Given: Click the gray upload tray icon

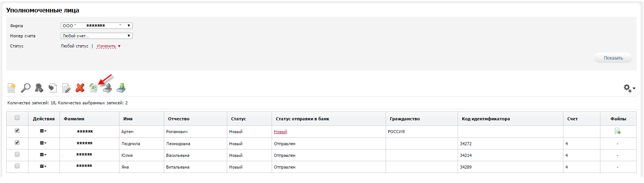Looking at the screenshot, I should 107,88.
